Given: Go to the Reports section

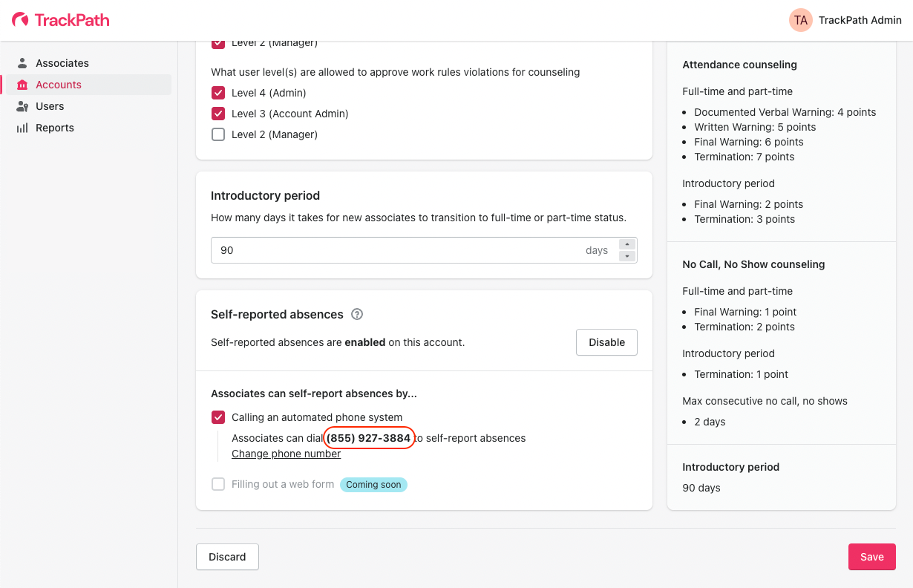Looking at the screenshot, I should click(x=55, y=128).
